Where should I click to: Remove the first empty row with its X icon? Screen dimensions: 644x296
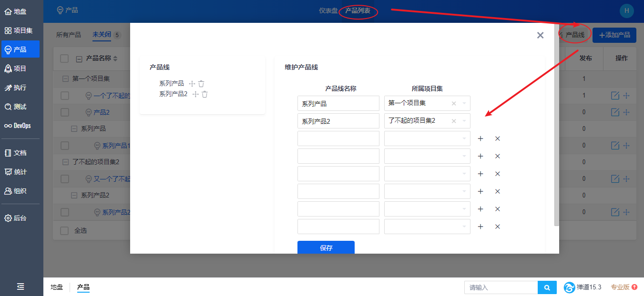(x=498, y=138)
